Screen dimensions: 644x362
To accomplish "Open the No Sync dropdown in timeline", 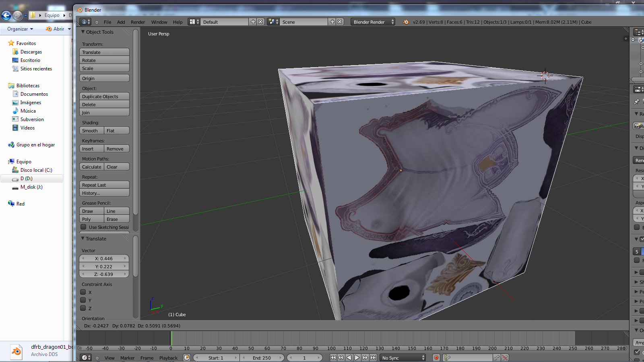I will [402, 358].
